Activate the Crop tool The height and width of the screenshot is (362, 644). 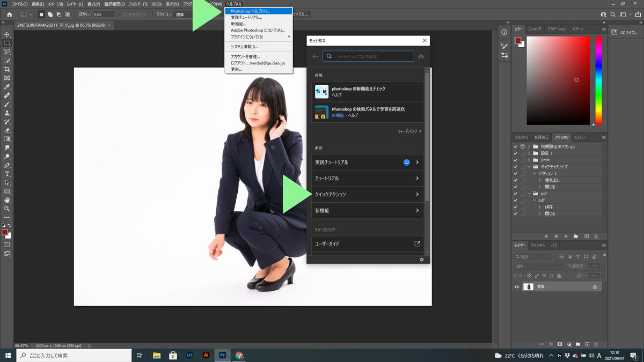7,67
